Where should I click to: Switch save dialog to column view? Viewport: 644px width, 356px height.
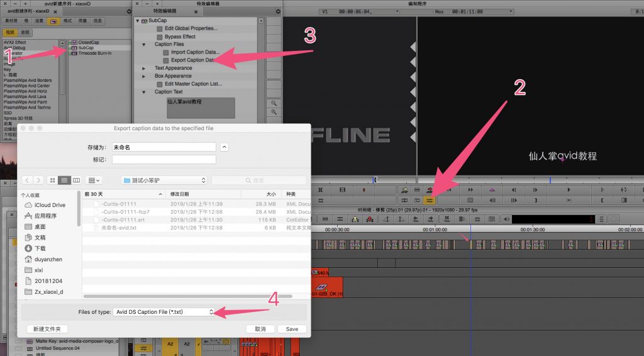76,181
